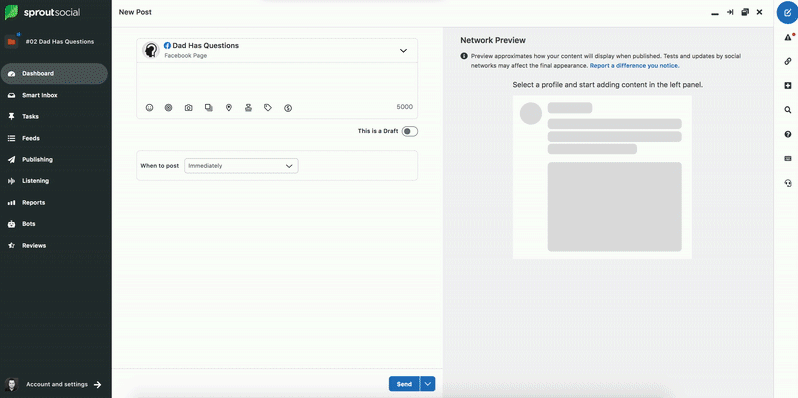Click the orange folder group icon

(x=12, y=42)
